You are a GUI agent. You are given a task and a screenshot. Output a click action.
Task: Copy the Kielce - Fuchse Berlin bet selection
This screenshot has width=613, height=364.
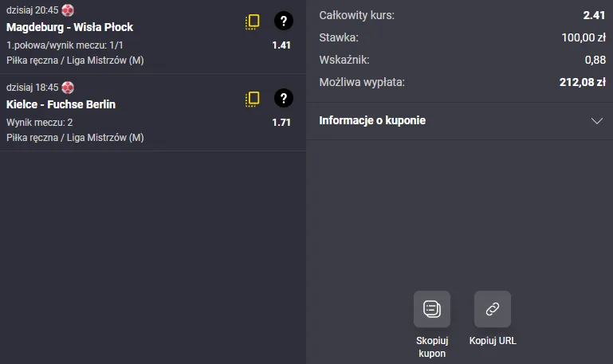coord(253,100)
